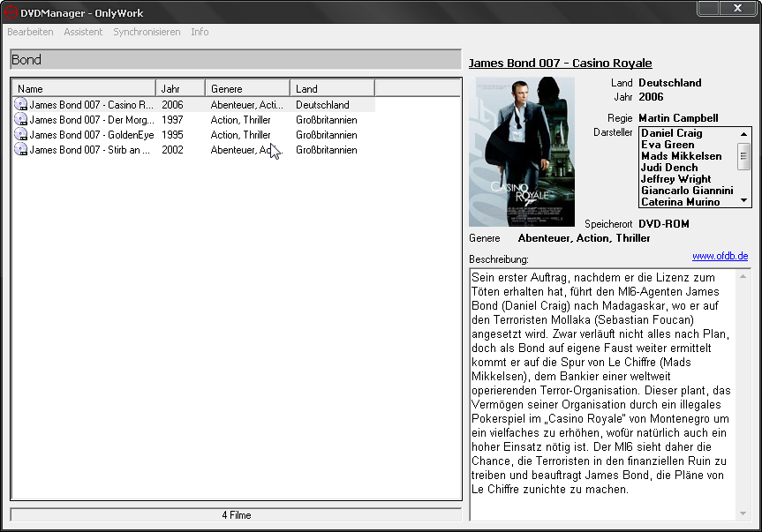
Task: Open the Bearbeiten menu
Action: pyautogui.click(x=30, y=32)
